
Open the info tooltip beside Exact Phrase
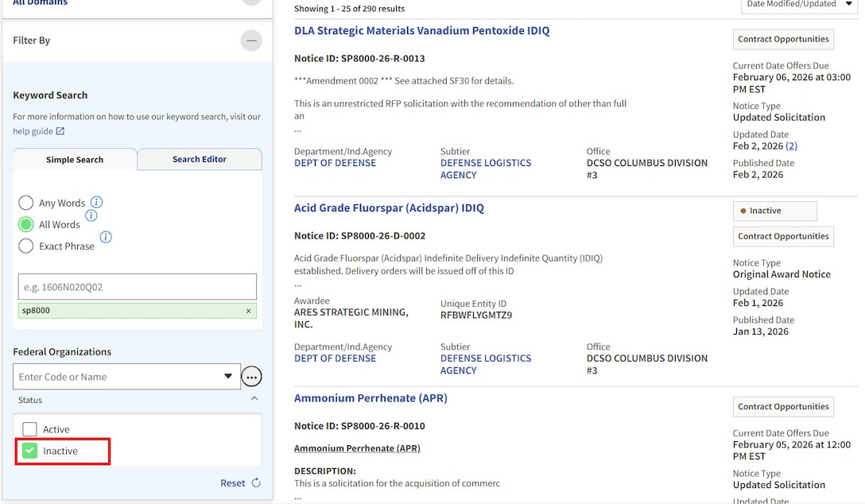[x=105, y=237]
